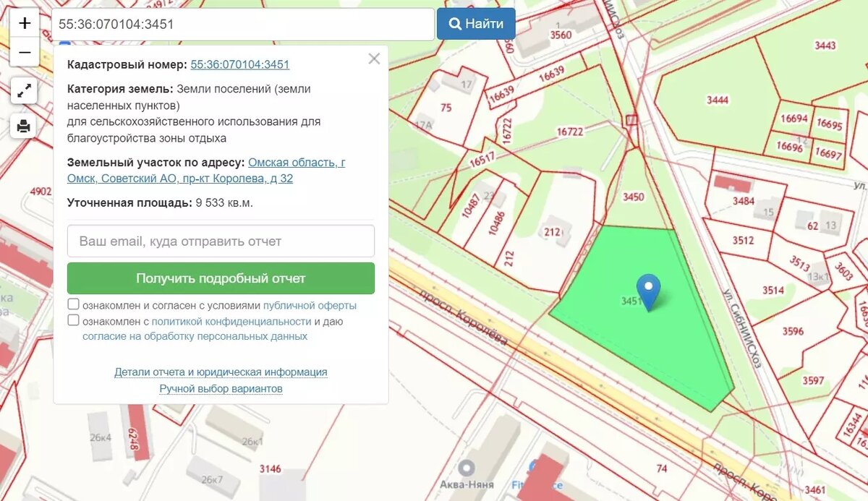868x501 pixels.
Task: Zoom in on the map with the plus icon
Action: tap(24, 22)
